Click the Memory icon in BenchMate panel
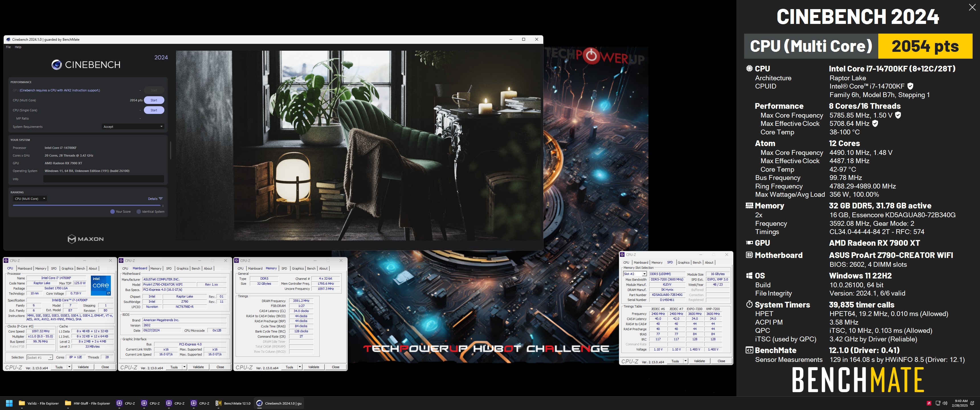 coord(749,205)
